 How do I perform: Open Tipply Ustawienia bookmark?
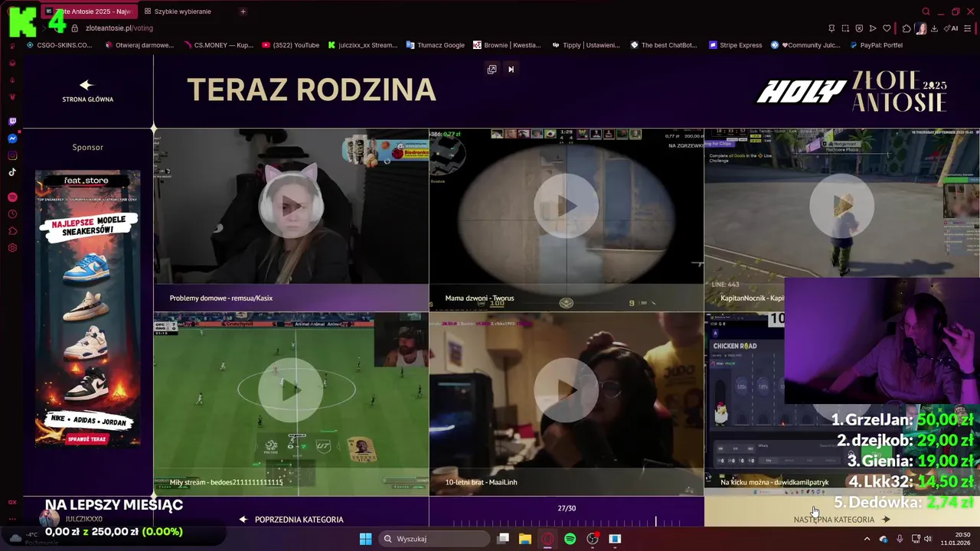[x=586, y=45]
